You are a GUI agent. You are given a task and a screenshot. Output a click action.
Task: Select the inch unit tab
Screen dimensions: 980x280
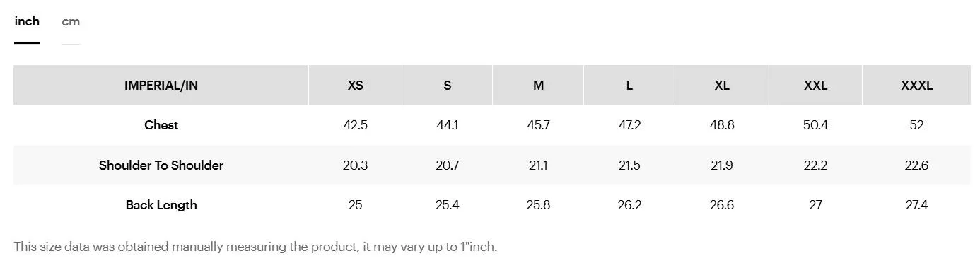pos(27,21)
